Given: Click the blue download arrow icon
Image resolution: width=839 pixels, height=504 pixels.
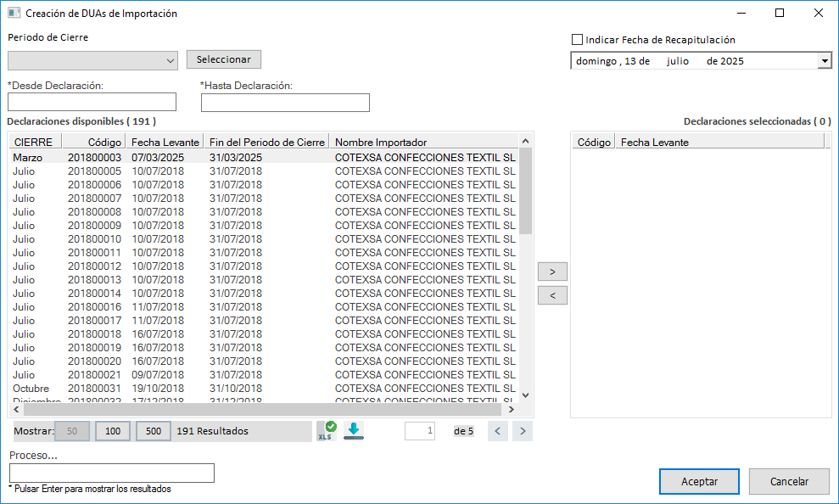Looking at the screenshot, I should click(x=354, y=431).
